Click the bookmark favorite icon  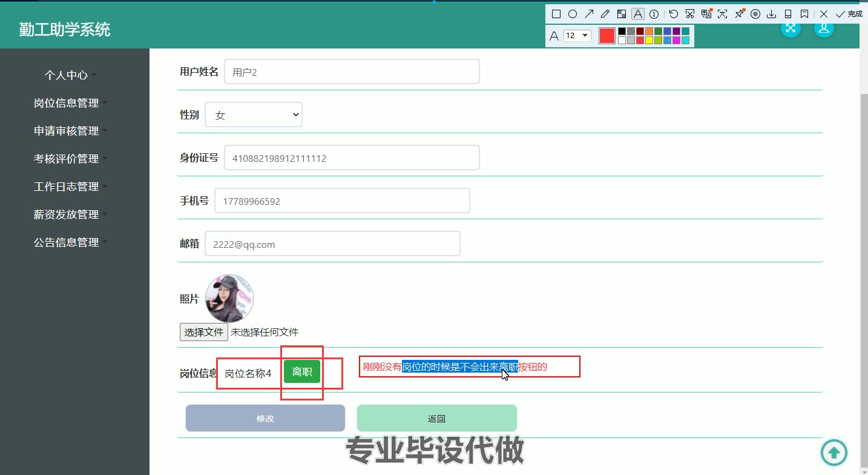pyautogui.click(x=804, y=14)
